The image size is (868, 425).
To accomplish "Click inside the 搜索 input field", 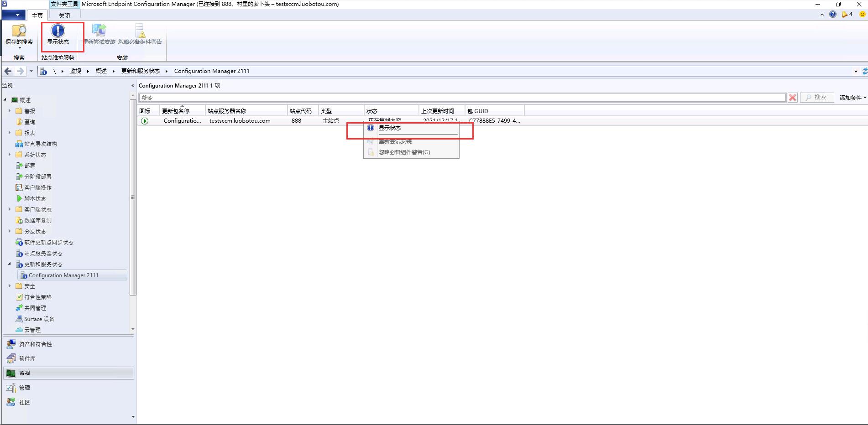I will pyautogui.click(x=462, y=98).
